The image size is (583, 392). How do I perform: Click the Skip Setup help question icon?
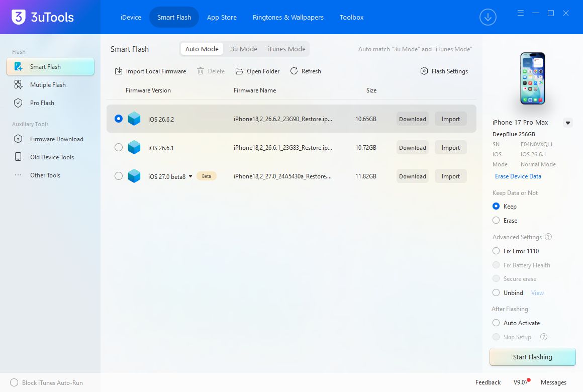point(544,337)
